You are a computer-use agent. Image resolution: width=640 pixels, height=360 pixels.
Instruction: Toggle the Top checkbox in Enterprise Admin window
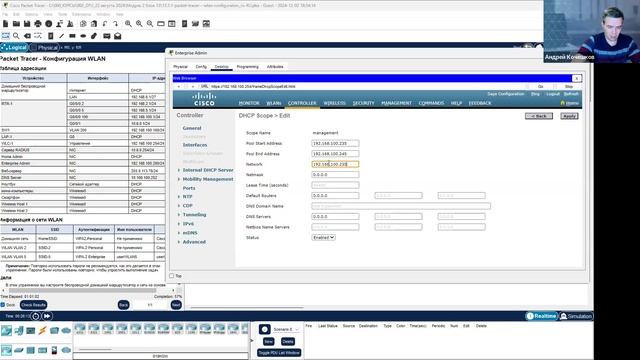pyautogui.click(x=172, y=276)
